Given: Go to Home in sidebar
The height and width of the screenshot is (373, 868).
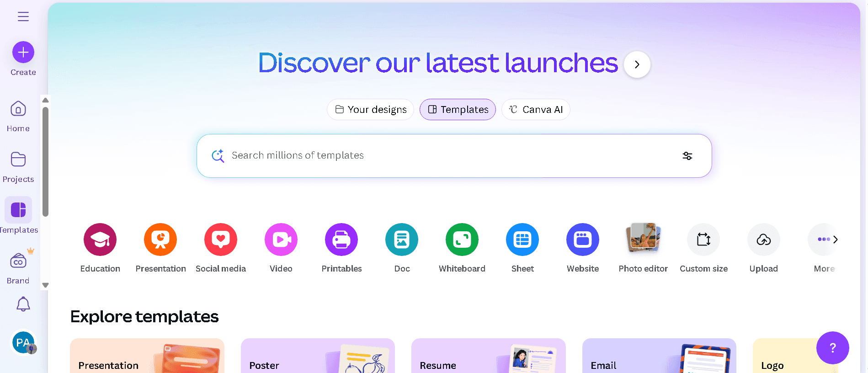Looking at the screenshot, I should 18,117.
